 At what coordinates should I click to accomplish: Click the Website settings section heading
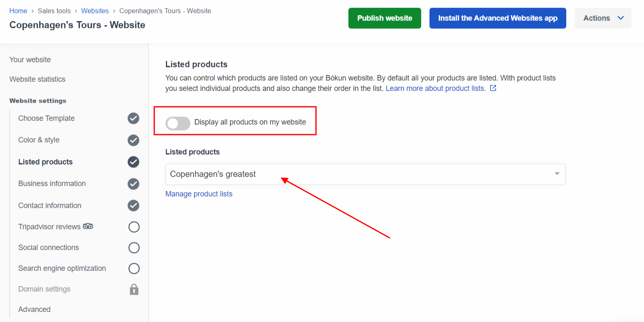tap(38, 101)
